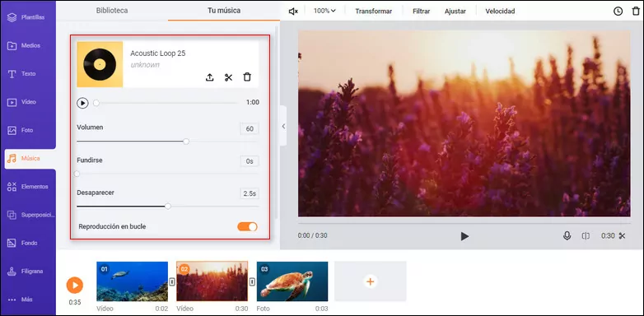Click the Volumen value field showing 60
644x316 pixels.
(250, 129)
